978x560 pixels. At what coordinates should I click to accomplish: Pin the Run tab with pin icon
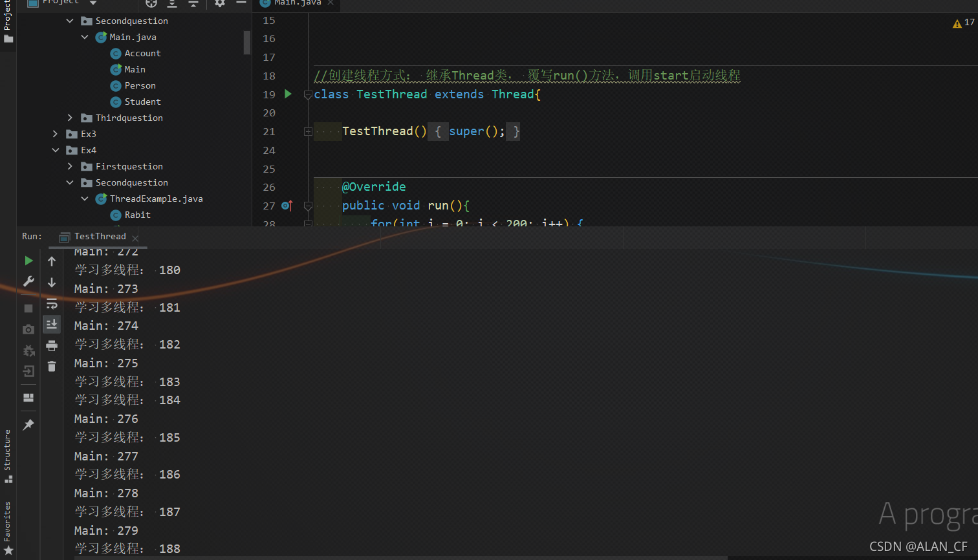(x=28, y=424)
